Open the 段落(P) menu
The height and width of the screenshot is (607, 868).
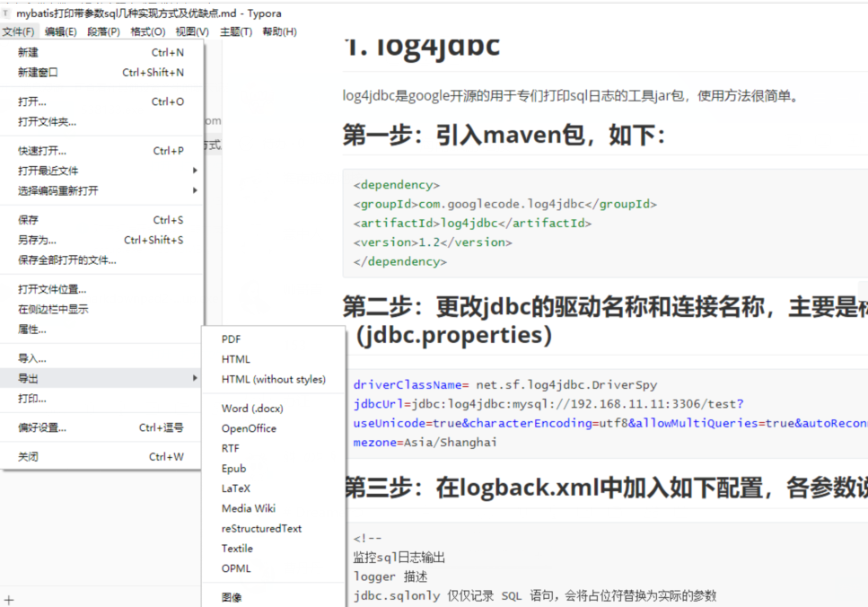[101, 31]
